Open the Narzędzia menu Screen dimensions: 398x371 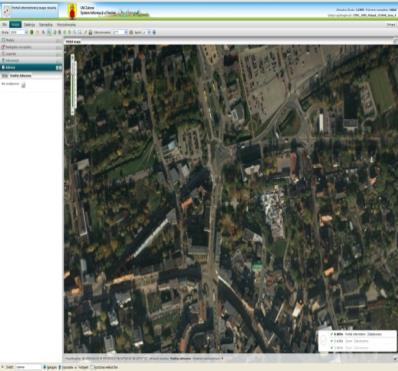pyautogui.click(x=46, y=25)
